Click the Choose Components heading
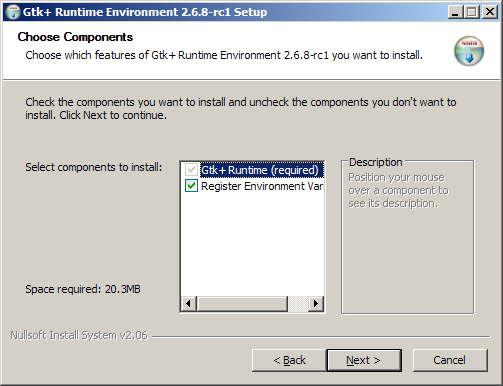 coord(75,37)
